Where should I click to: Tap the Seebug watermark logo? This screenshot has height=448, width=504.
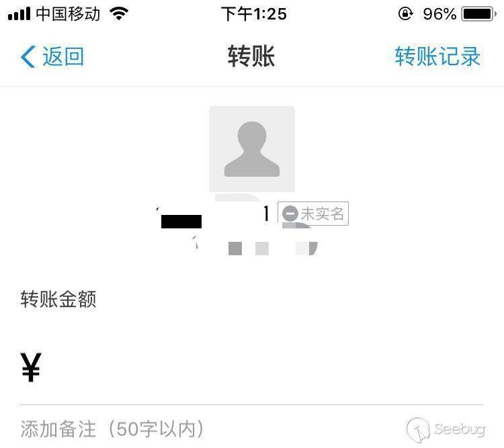pos(446,429)
